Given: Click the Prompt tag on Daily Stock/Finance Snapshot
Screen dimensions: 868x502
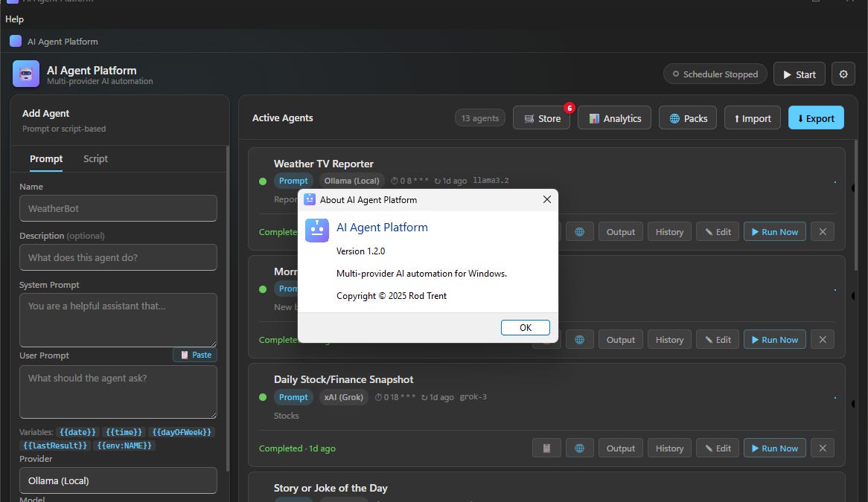Looking at the screenshot, I should click(x=293, y=397).
